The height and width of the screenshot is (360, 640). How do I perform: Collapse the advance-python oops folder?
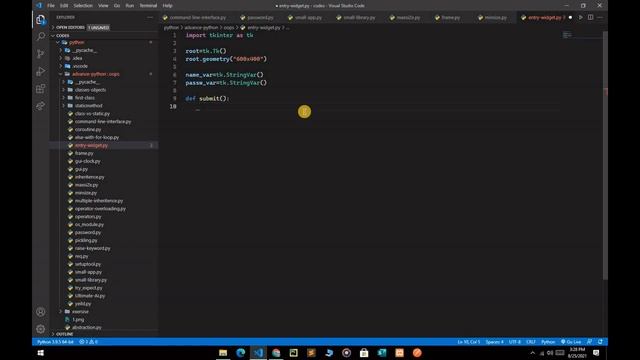[x=96, y=74]
